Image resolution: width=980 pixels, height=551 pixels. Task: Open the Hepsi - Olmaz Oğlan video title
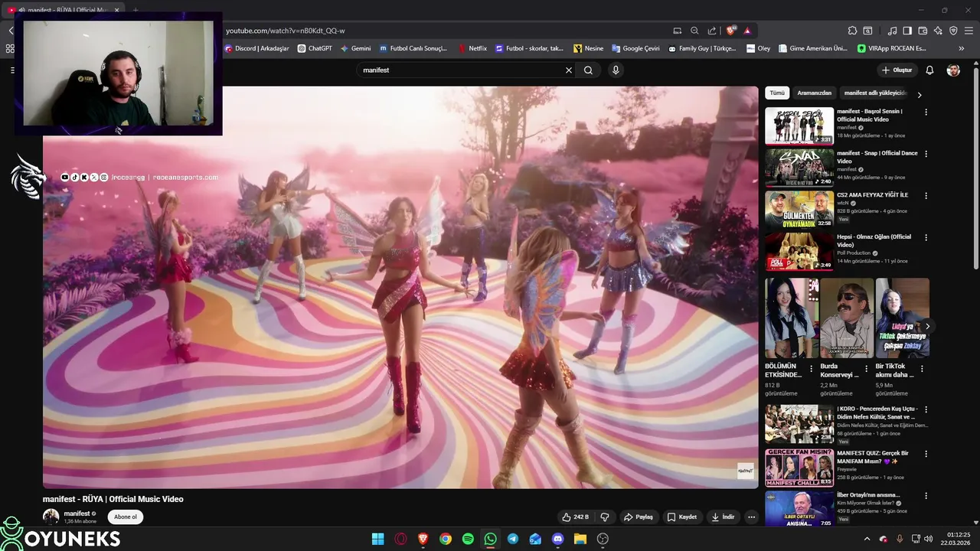[874, 240]
